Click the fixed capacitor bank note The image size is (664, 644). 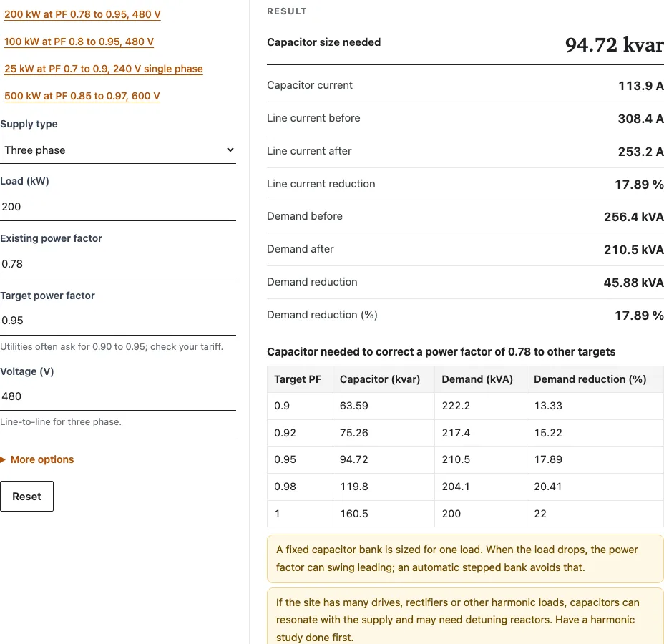pyautogui.click(x=465, y=558)
